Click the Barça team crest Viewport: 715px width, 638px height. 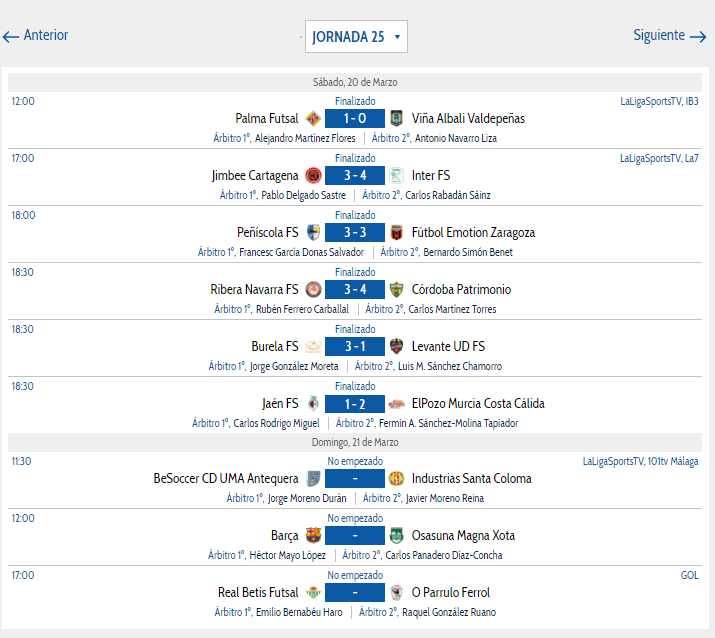pos(313,535)
